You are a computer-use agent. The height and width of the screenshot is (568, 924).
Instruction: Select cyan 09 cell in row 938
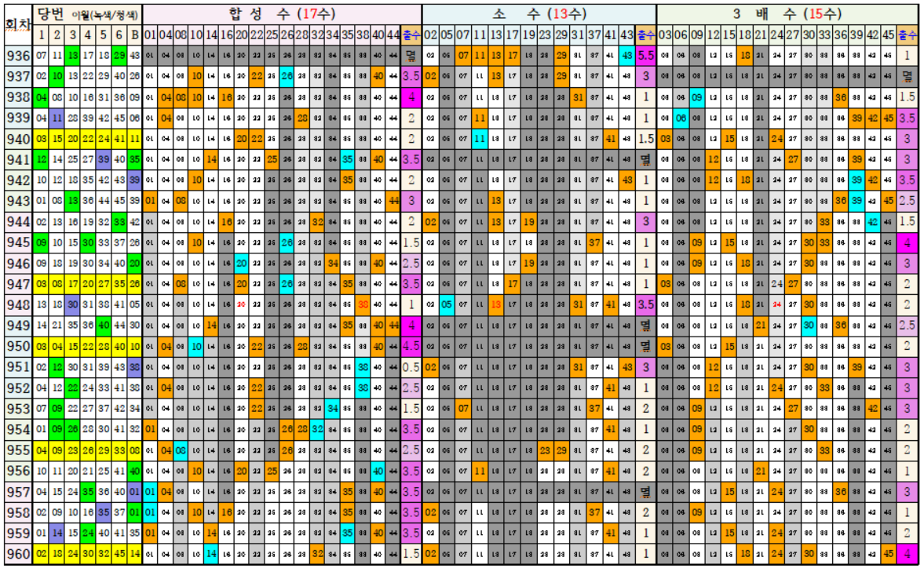tap(697, 97)
